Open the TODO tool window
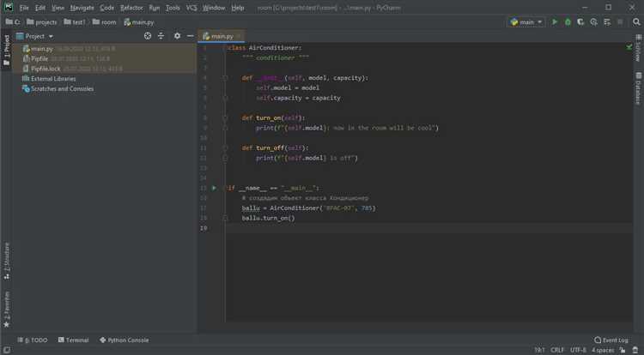Screen dimensions: 644x355 click(x=33, y=340)
